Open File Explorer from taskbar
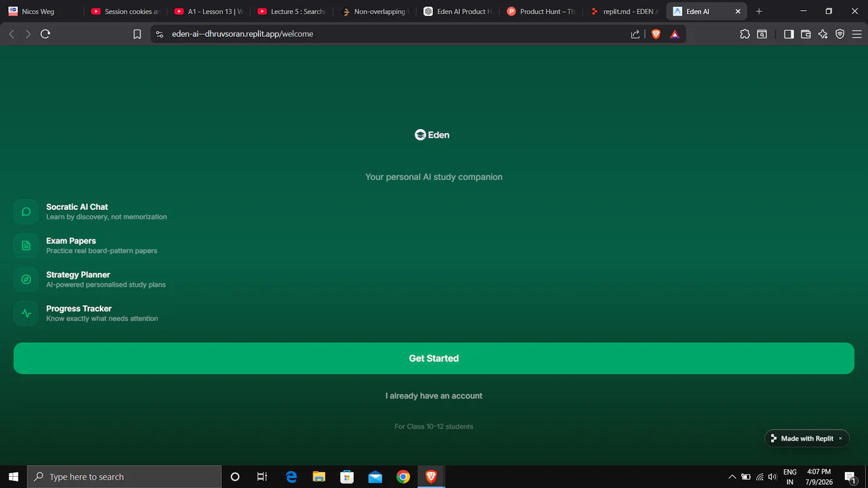The height and width of the screenshot is (488, 868). [x=319, y=477]
